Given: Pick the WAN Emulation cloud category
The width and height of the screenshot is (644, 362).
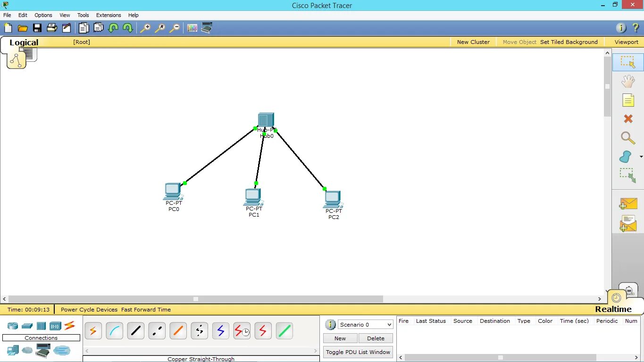Looking at the screenshot, I should [27, 350].
